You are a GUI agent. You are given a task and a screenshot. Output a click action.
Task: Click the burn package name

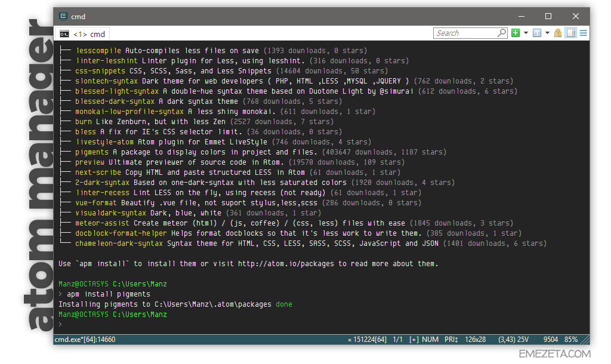tap(84, 122)
